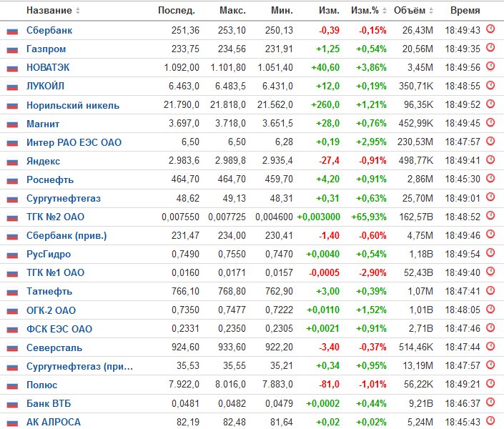This screenshot has width=504, height=429.
Task: Sort table by the Объём column arrows
Action: click(x=431, y=11)
